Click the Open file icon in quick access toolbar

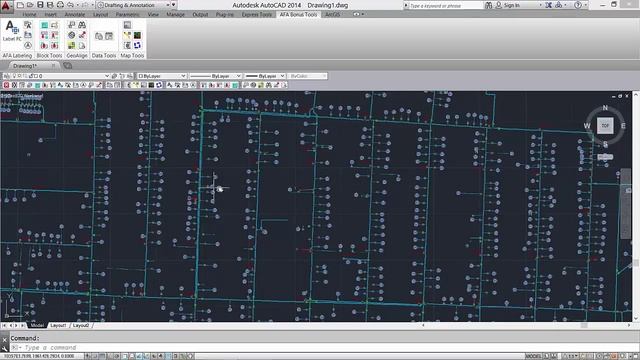click(x=30, y=5)
